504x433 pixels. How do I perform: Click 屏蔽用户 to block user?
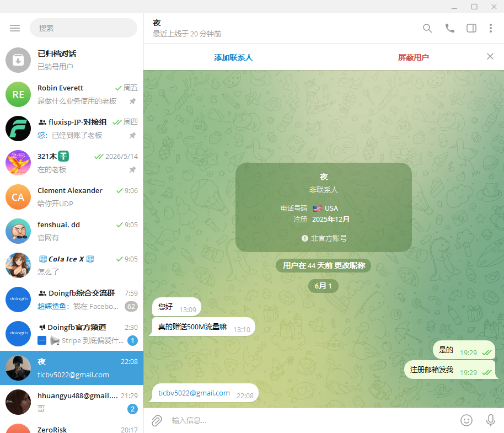[413, 57]
